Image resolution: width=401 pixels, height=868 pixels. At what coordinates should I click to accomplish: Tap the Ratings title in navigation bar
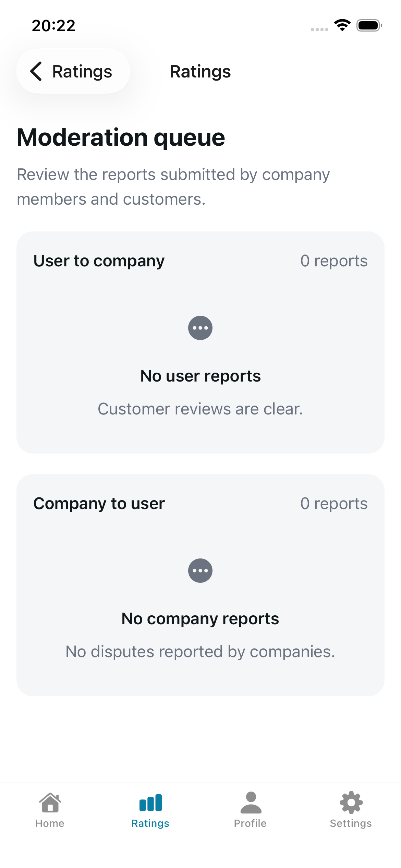pos(200,72)
